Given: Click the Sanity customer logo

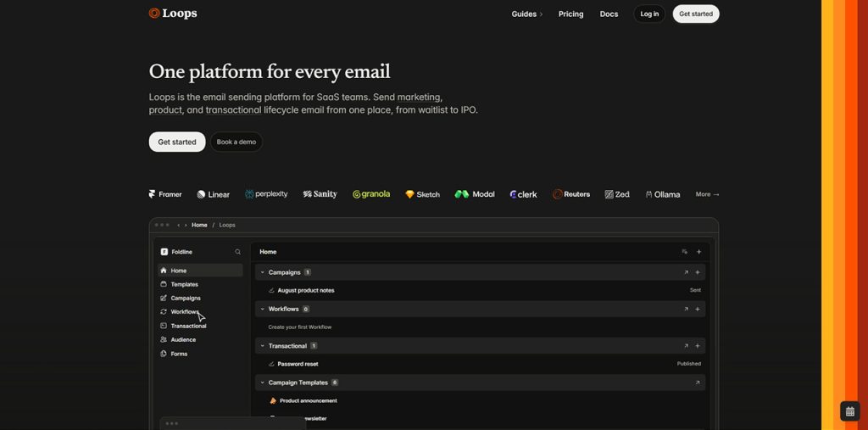Looking at the screenshot, I should pyautogui.click(x=320, y=194).
